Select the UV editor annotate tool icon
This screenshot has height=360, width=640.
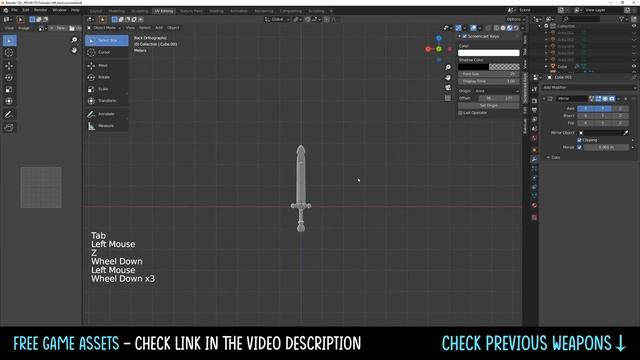[x=9, y=115]
